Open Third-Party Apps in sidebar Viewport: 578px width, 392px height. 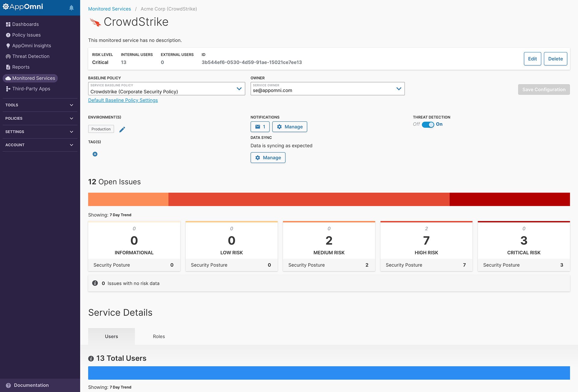click(31, 89)
